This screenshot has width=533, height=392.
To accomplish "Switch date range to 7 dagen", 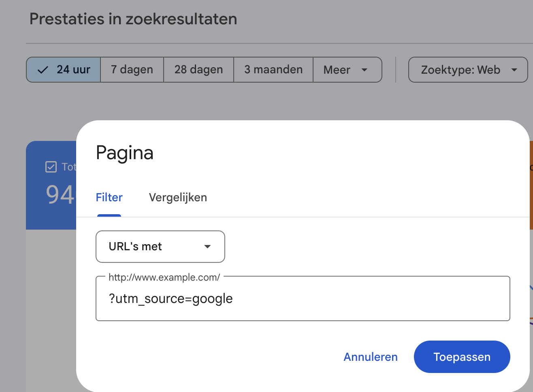I will point(132,70).
